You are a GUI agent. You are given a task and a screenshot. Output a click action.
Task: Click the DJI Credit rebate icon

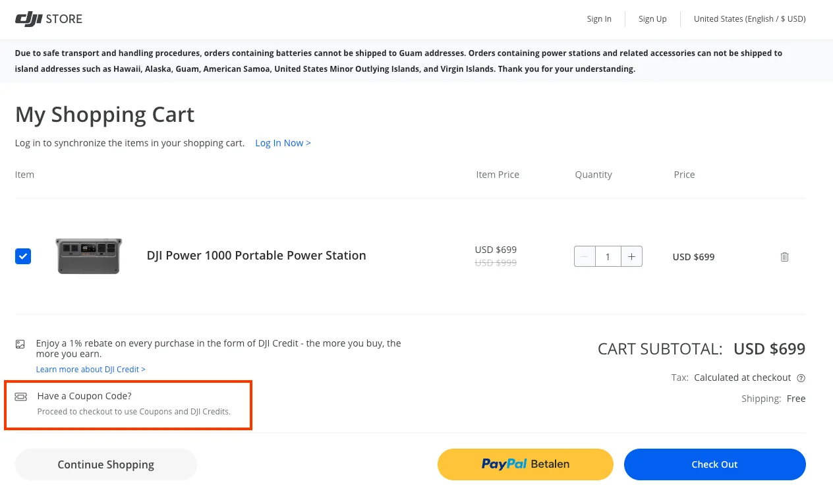pyautogui.click(x=20, y=344)
